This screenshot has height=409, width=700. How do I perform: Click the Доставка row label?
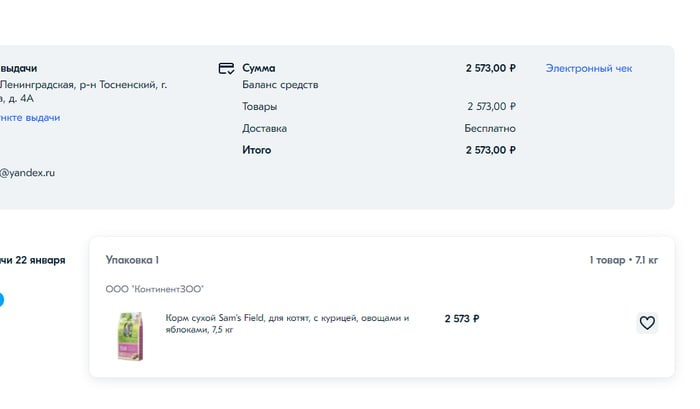(x=264, y=129)
